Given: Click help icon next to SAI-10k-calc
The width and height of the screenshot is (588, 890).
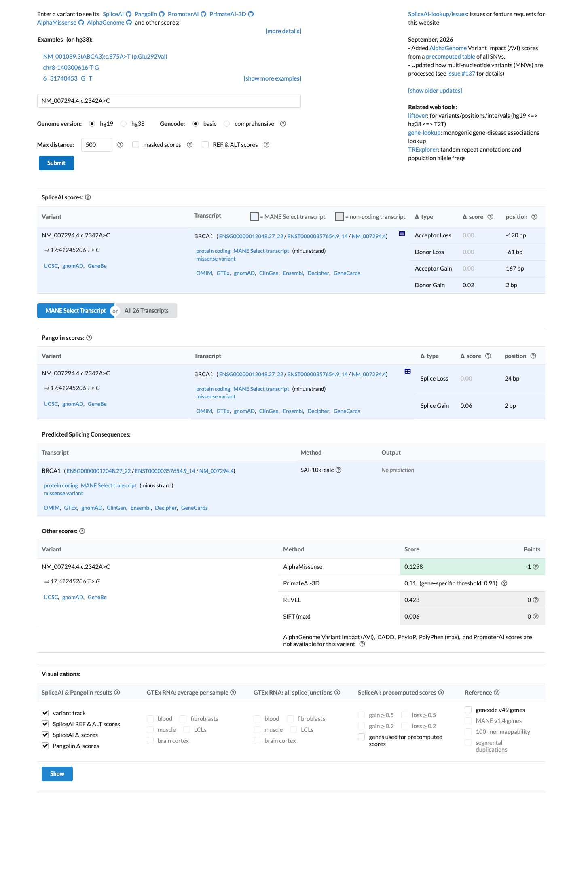Looking at the screenshot, I should click(338, 470).
